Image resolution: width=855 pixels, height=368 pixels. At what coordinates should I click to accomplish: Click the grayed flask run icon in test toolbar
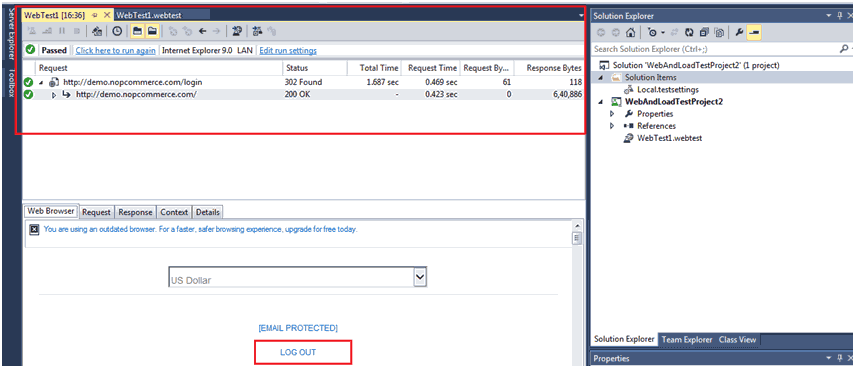click(x=31, y=31)
